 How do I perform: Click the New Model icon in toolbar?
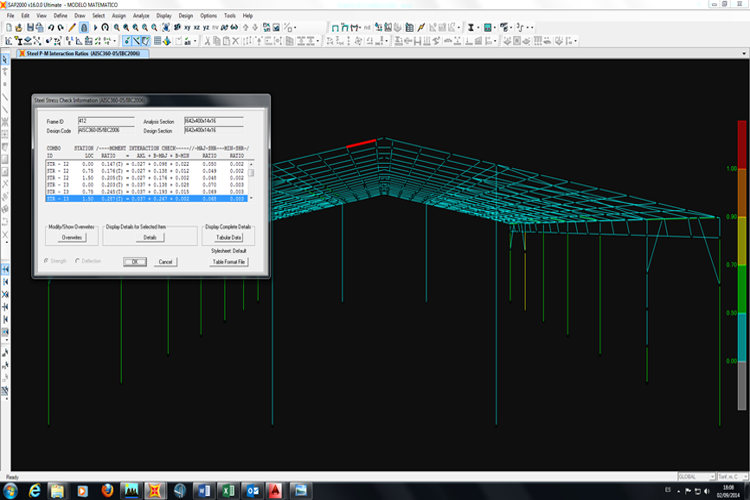pos(9,28)
